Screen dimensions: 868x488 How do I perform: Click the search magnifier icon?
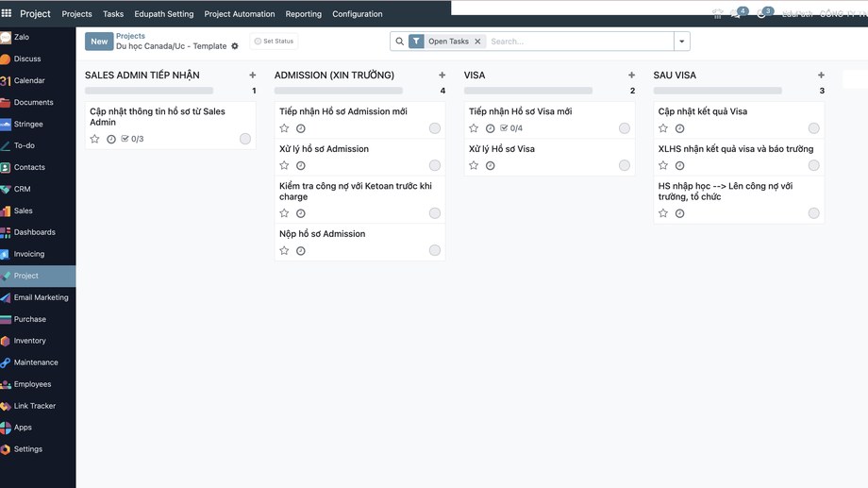coord(399,41)
